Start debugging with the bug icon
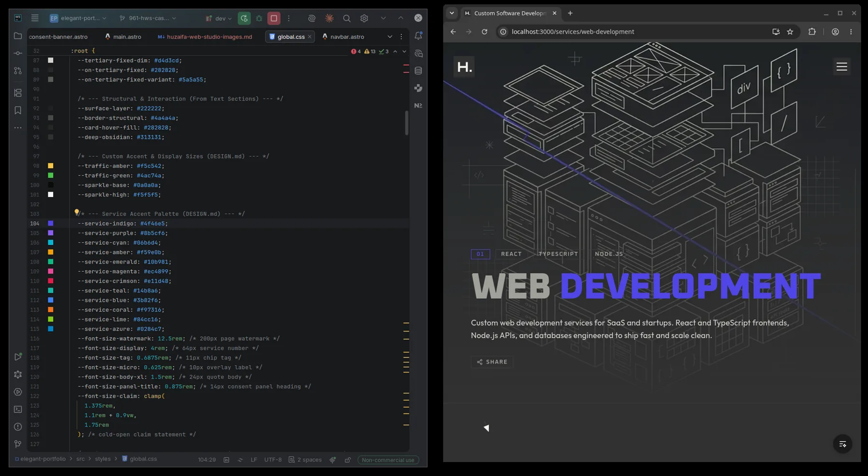The height and width of the screenshot is (476, 868). pos(259,18)
